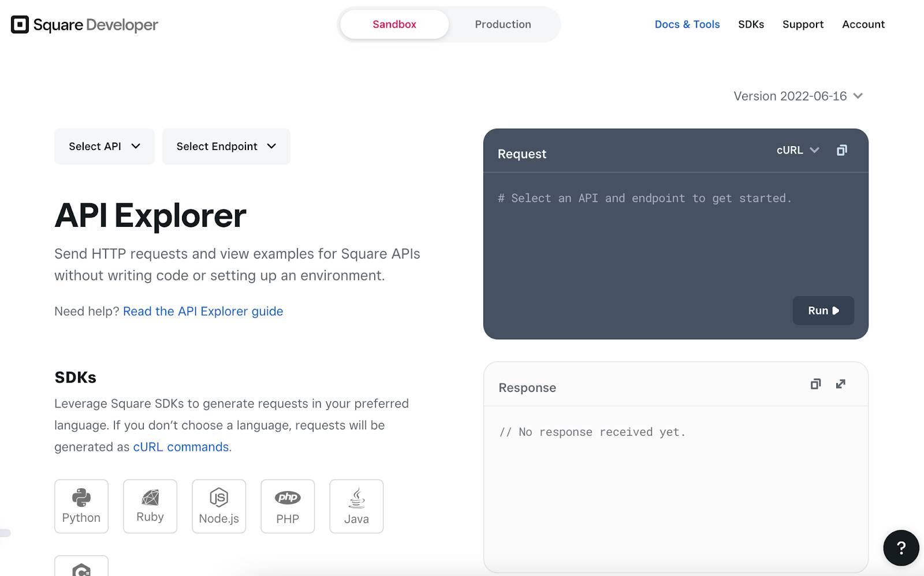The height and width of the screenshot is (576, 924).
Task: Switch to the Production environment
Action: (x=503, y=24)
